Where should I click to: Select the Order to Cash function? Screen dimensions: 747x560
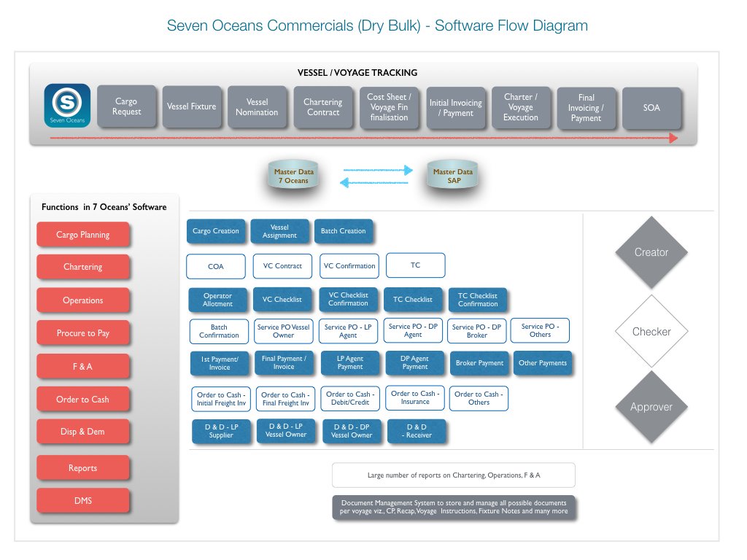click(83, 399)
